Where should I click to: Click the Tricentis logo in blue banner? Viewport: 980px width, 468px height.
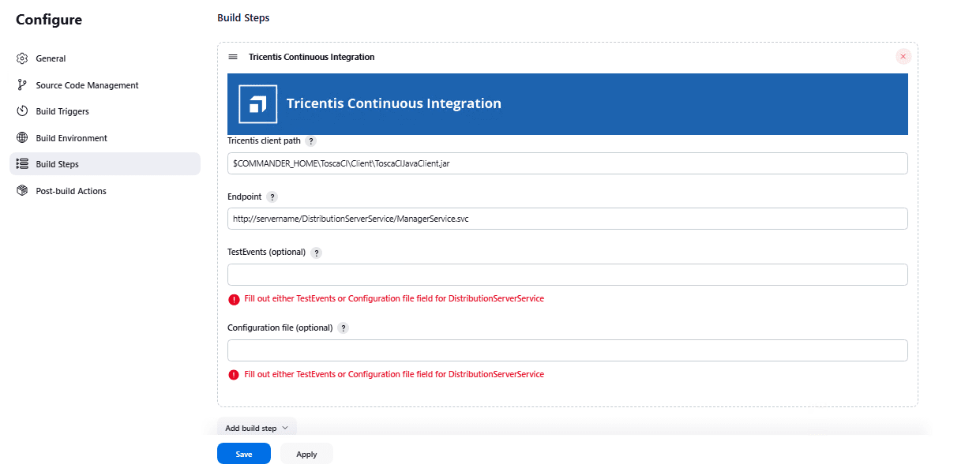click(258, 104)
